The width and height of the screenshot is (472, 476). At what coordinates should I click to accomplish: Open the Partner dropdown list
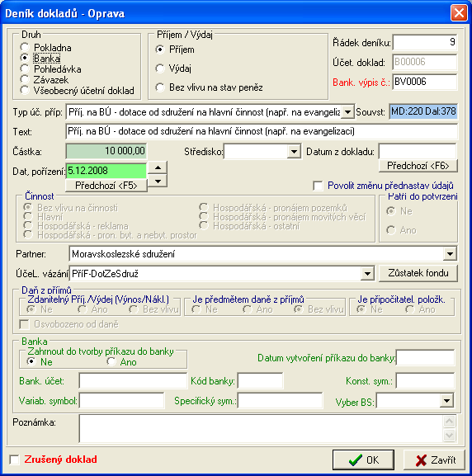(450, 254)
